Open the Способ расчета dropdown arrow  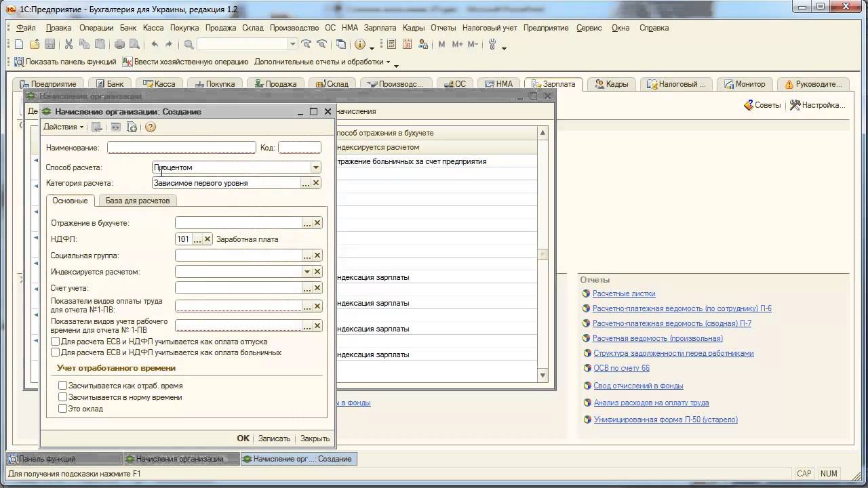[315, 167]
